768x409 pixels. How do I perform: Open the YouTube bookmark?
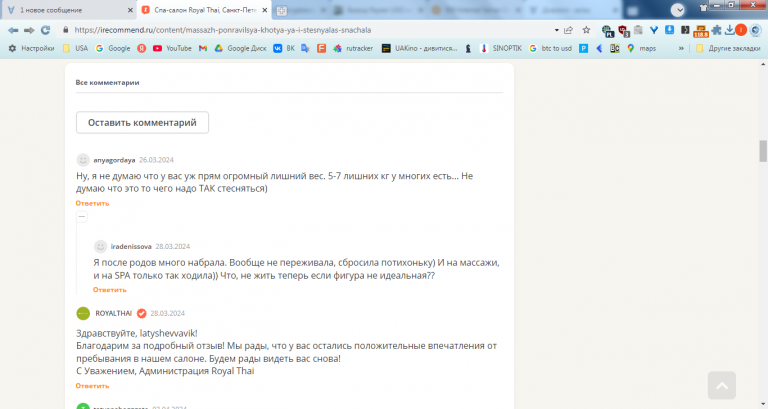[x=172, y=48]
